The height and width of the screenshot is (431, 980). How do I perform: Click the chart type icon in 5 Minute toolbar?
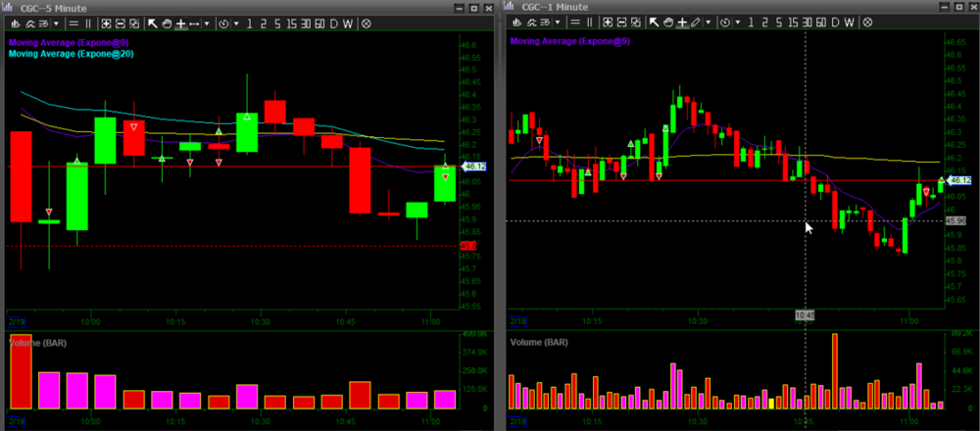pyautogui.click(x=15, y=23)
